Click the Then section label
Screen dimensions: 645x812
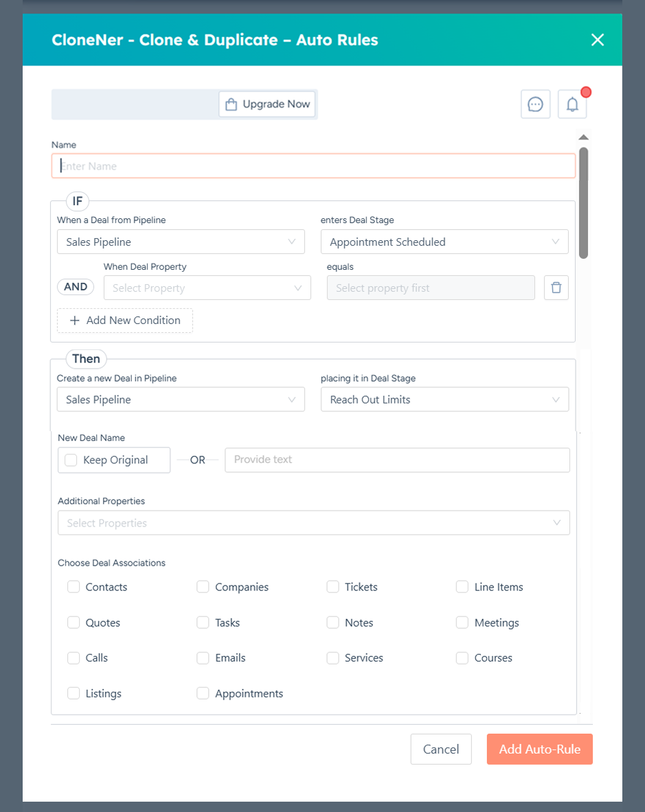(86, 359)
